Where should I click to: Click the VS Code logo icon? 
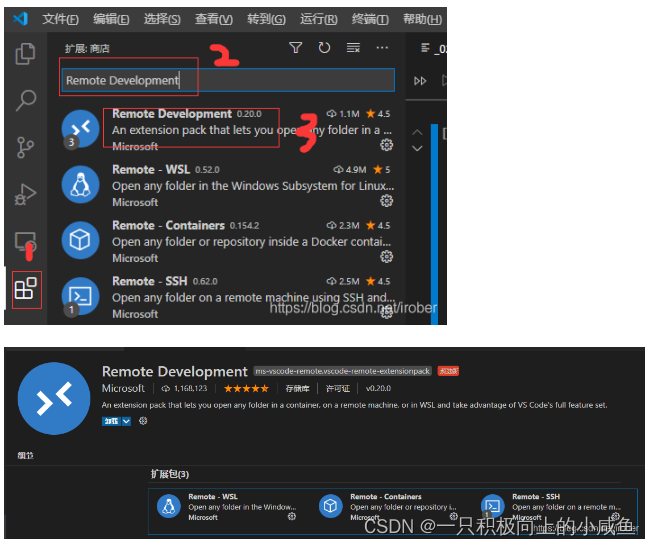[x=20, y=19]
